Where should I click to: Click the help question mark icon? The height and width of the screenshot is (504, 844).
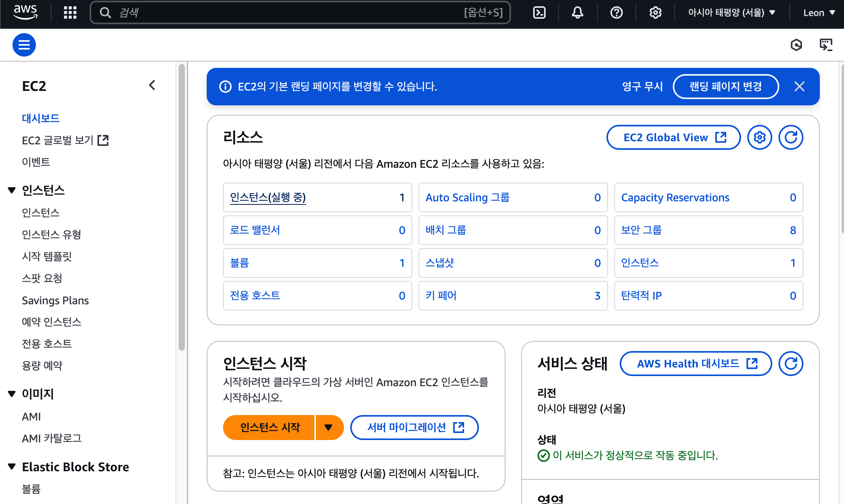tap(616, 13)
